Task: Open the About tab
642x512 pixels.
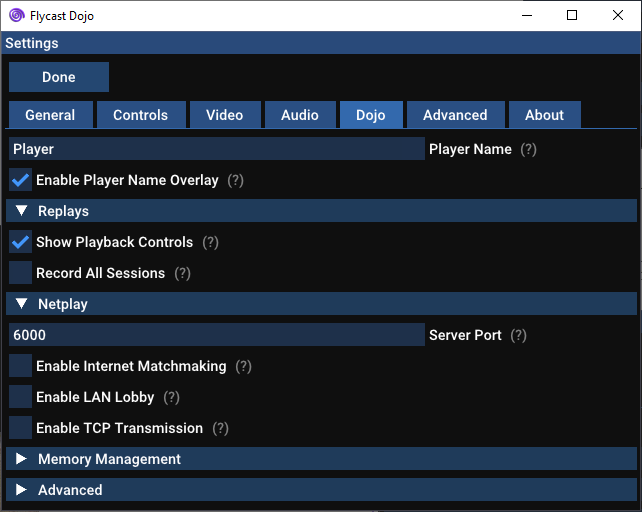Action: tap(545, 115)
